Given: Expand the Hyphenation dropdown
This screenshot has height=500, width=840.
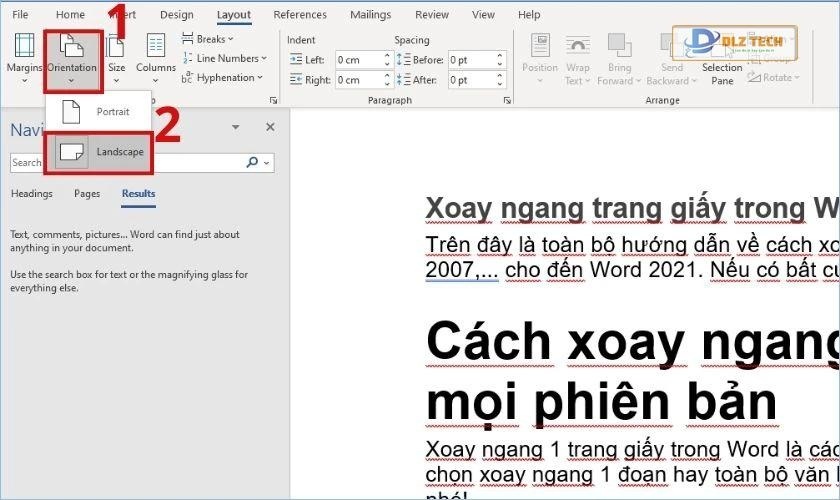Looking at the screenshot, I should pos(226,77).
